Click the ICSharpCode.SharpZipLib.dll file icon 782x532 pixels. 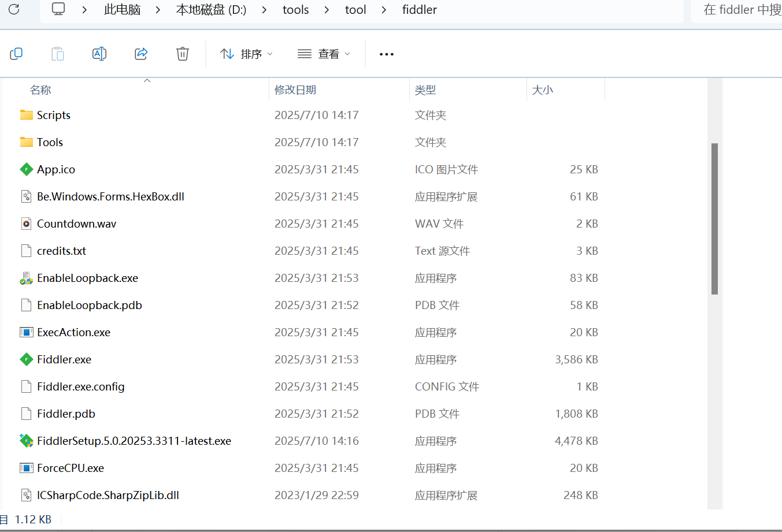[x=26, y=495]
